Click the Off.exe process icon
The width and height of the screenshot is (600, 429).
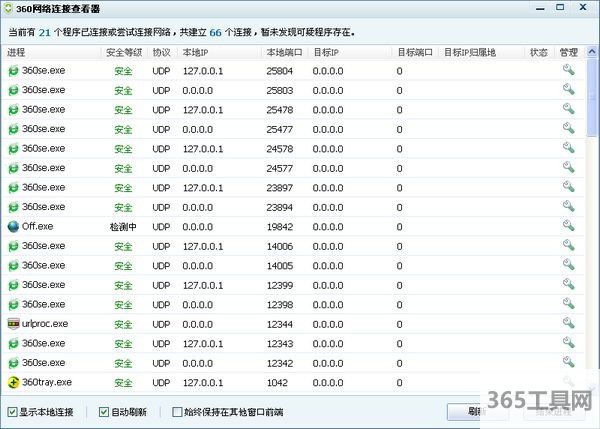pos(13,226)
